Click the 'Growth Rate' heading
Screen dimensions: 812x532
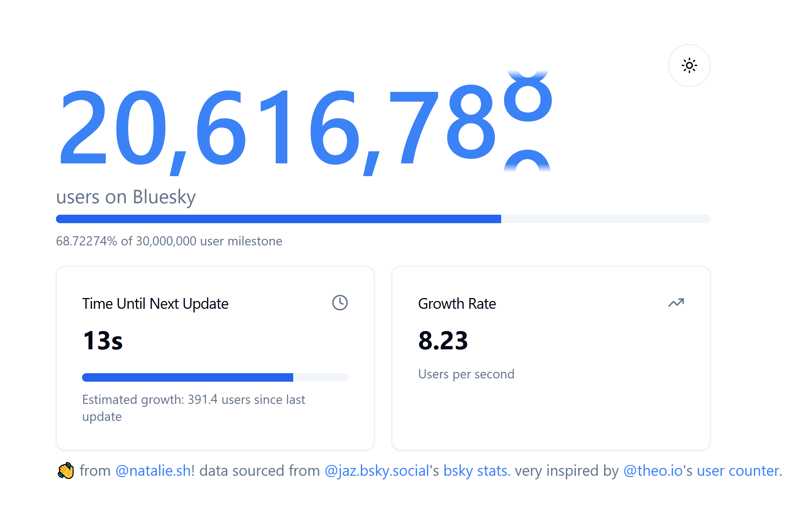tap(457, 304)
